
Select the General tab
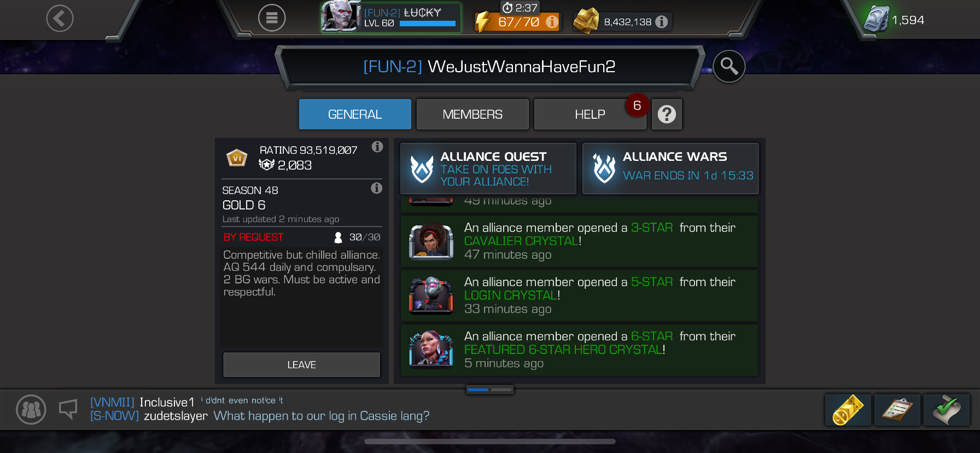click(x=355, y=114)
